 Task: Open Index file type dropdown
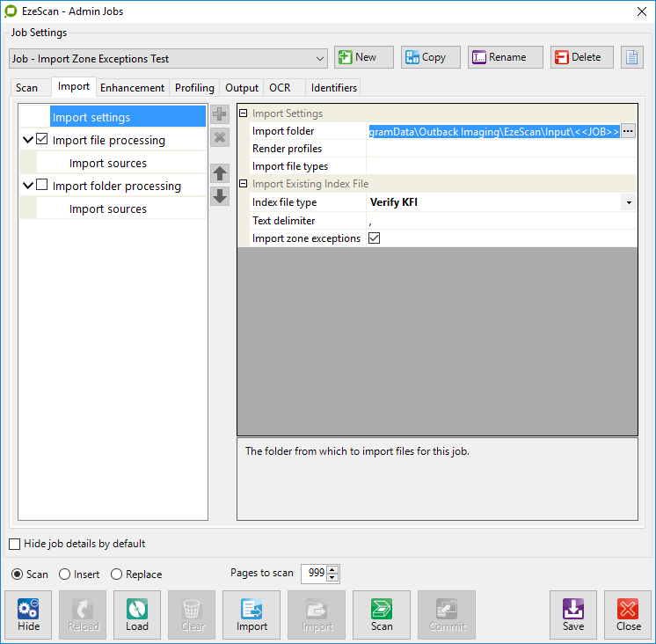click(629, 202)
